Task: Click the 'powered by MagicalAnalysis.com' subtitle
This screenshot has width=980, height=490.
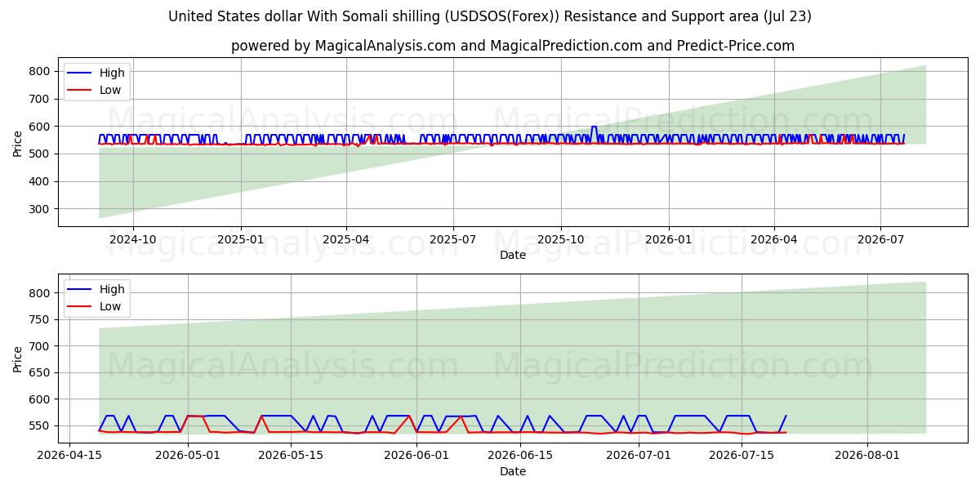Action: [513, 46]
